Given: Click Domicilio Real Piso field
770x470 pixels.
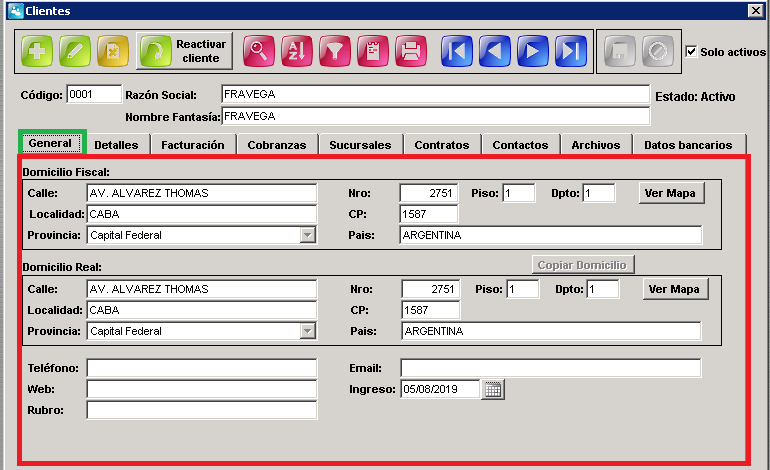Looking at the screenshot, I should (522, 289).
